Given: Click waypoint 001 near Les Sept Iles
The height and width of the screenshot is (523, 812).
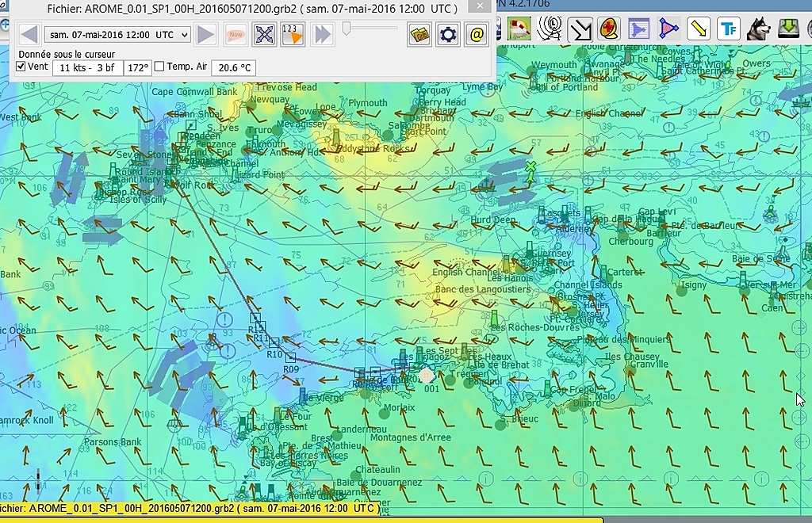Looking at the screenshot, I should pyautogui.click(x=426, y=375).
